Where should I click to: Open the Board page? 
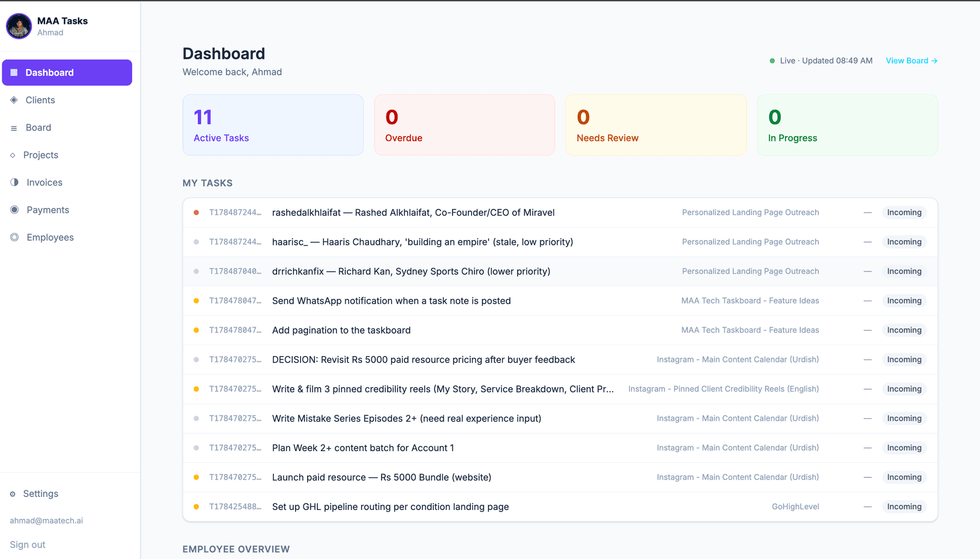(67, 127)
